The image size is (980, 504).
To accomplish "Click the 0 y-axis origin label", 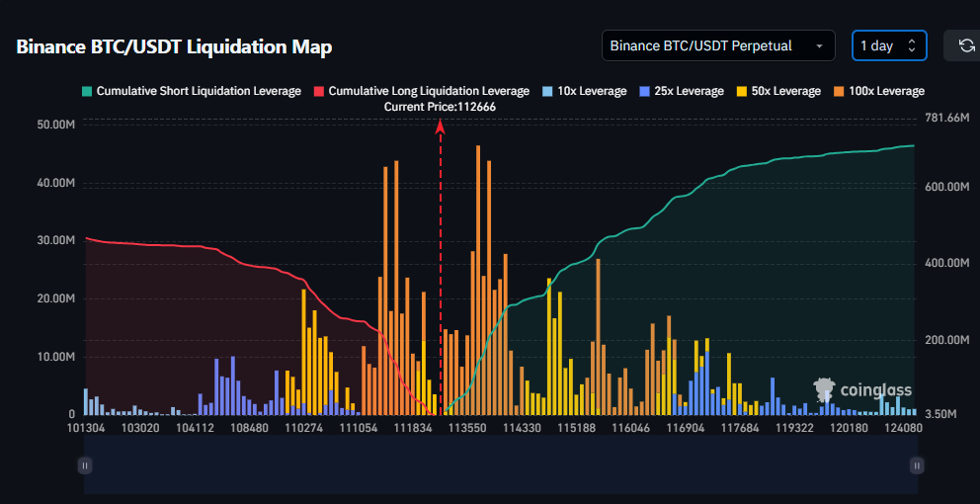I will [x=71, y=415].
